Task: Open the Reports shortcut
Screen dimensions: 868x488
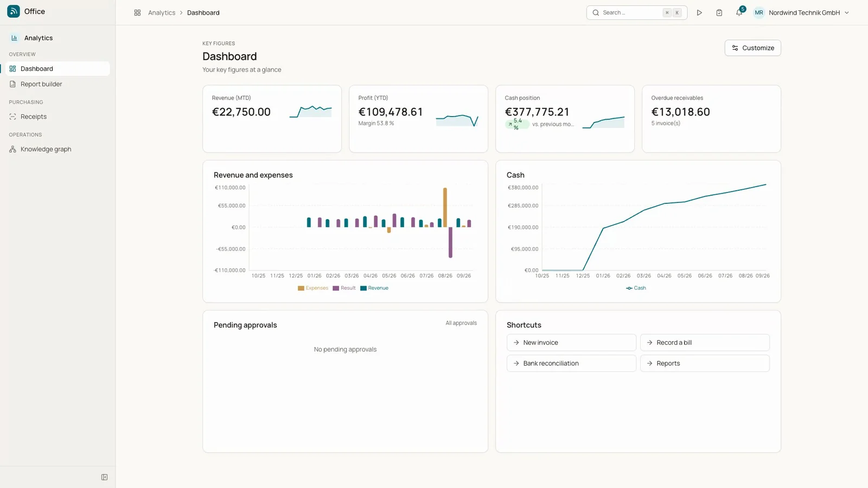Action: tap(705, 363)
